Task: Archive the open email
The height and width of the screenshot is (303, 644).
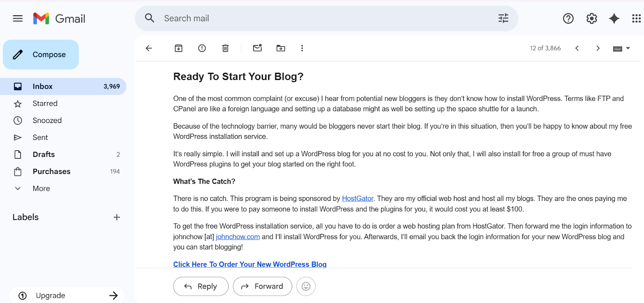Action: (179, 48)
